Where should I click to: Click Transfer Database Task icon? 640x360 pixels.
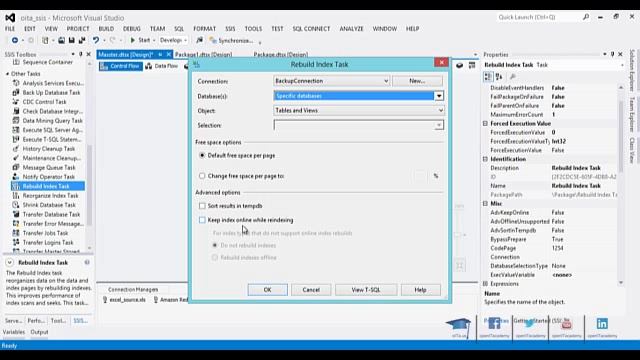16,215
